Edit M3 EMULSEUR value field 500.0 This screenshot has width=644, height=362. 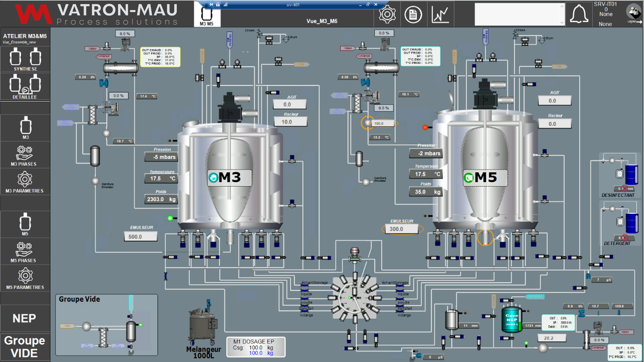point(141,237)
